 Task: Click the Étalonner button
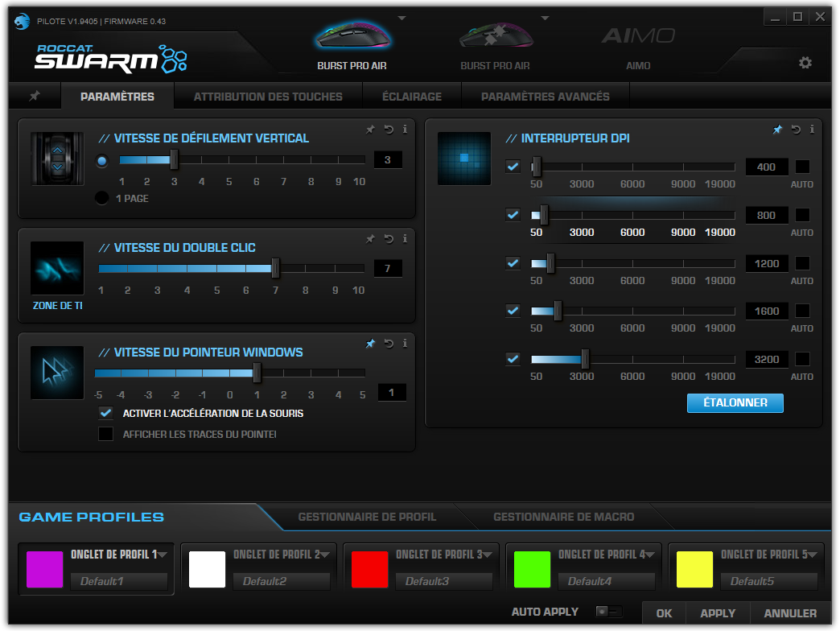tap(735, 402)
